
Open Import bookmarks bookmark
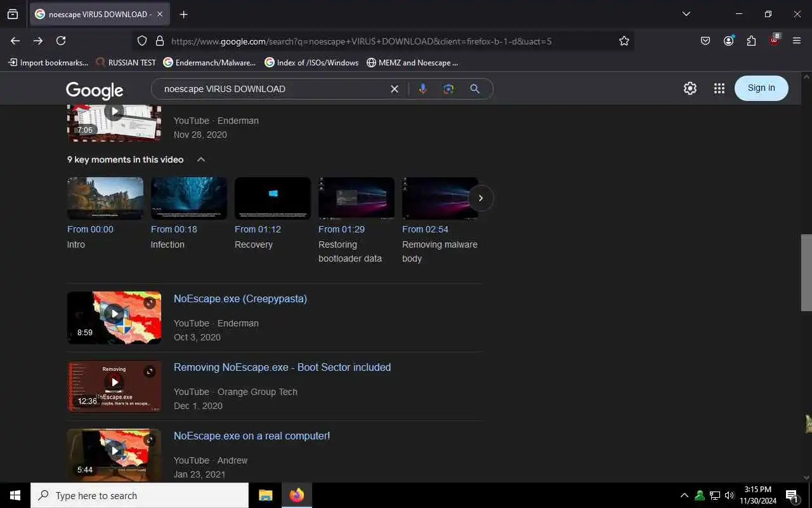click(x=48, y=62)
